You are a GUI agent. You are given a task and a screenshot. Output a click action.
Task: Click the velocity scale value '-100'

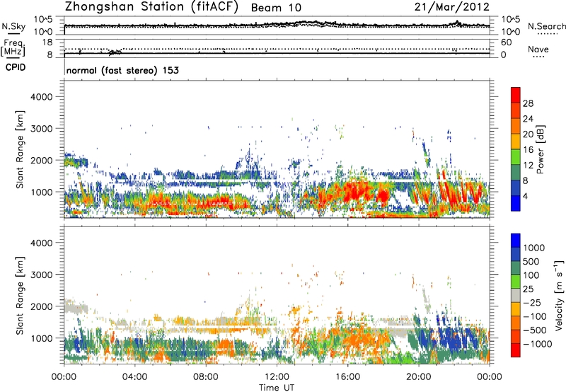[534, 316]
